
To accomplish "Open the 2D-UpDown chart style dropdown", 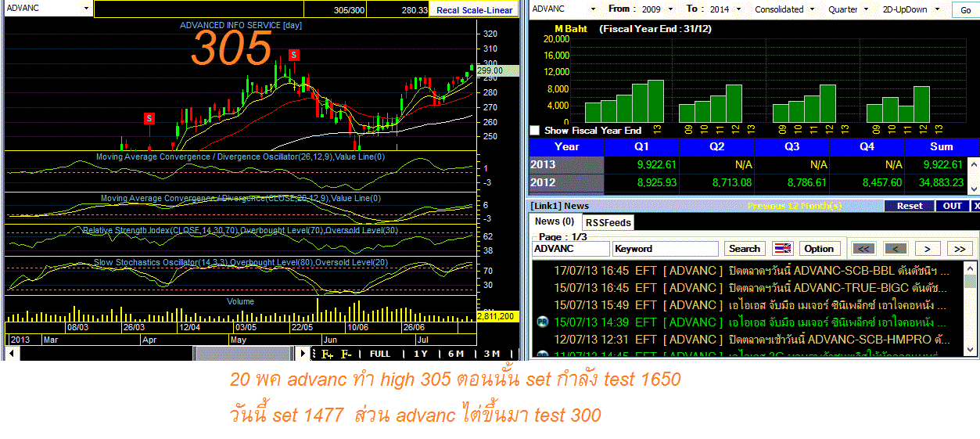I will click(x=938, y=9).
